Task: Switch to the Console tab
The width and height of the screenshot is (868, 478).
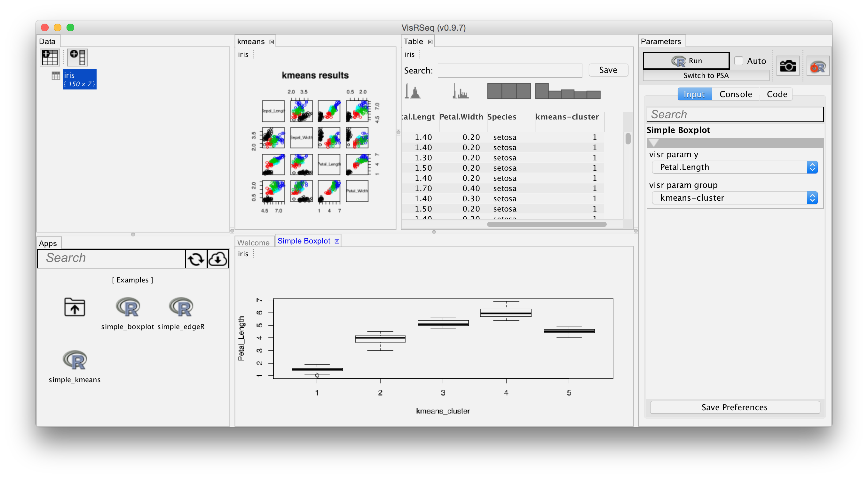Action: (x=736, y=94)
